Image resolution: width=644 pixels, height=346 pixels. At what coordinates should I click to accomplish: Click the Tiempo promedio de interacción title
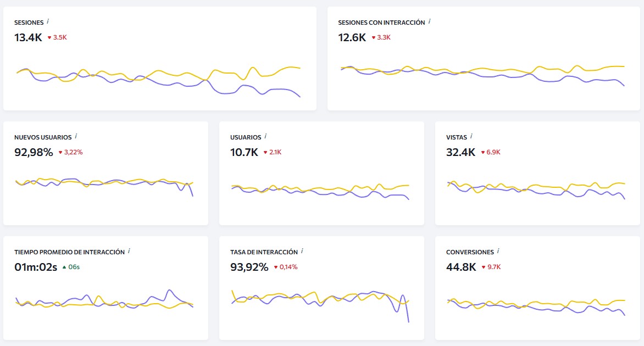[69, 252]
